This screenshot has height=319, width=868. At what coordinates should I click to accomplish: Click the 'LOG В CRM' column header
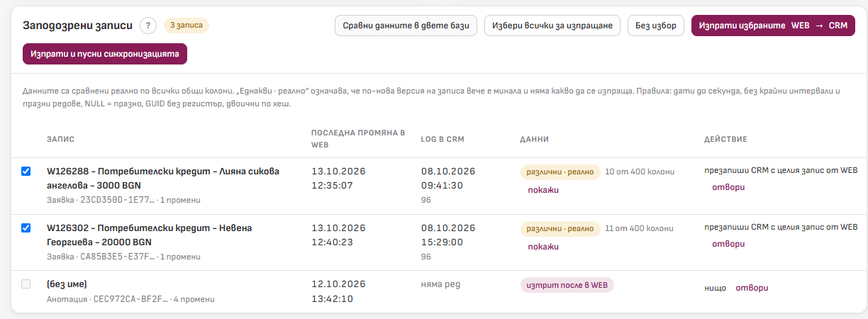443,140
